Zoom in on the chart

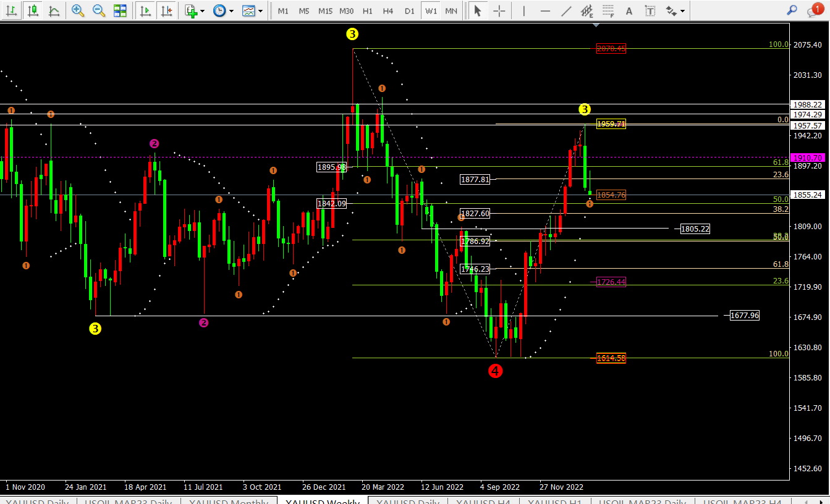(78, 10)
